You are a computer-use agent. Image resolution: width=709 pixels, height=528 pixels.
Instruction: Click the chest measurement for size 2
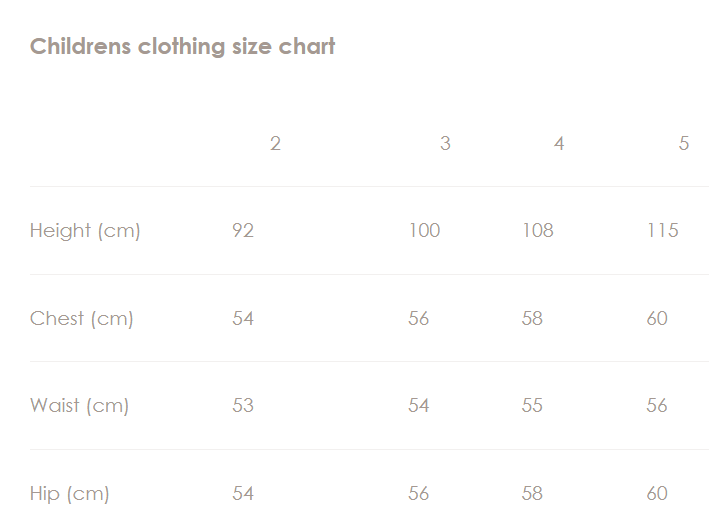click(x=243, y=319)
